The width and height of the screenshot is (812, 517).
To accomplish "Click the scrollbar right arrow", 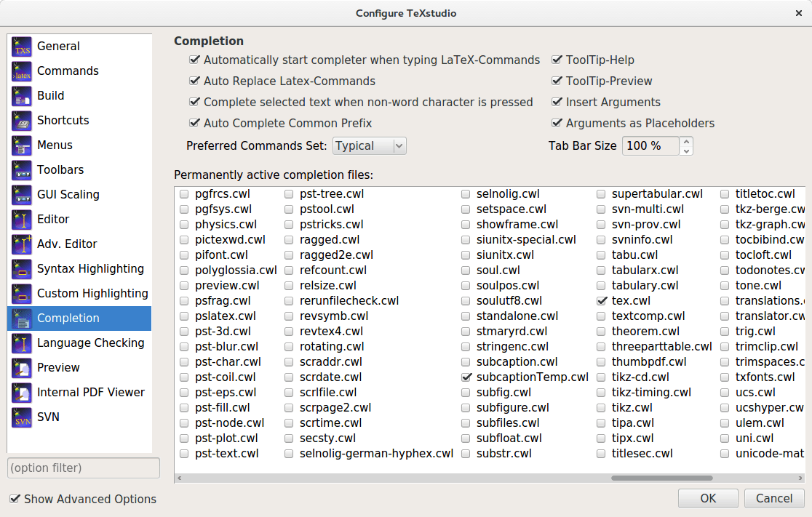I will pyautogui.click(x=800, y=478).
